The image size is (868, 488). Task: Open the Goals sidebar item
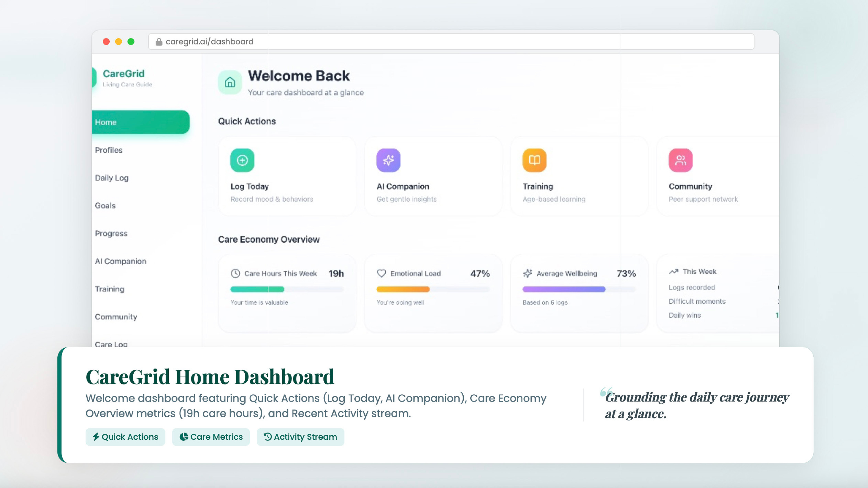[105, 205]
